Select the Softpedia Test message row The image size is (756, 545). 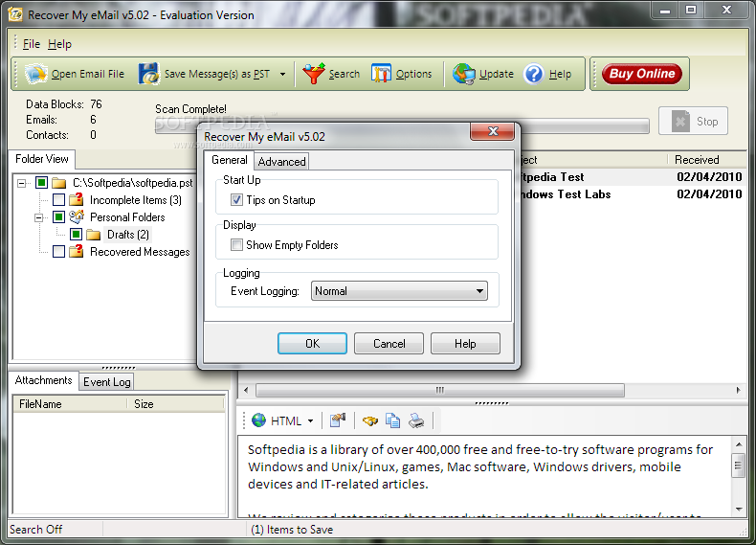(634, 176)
